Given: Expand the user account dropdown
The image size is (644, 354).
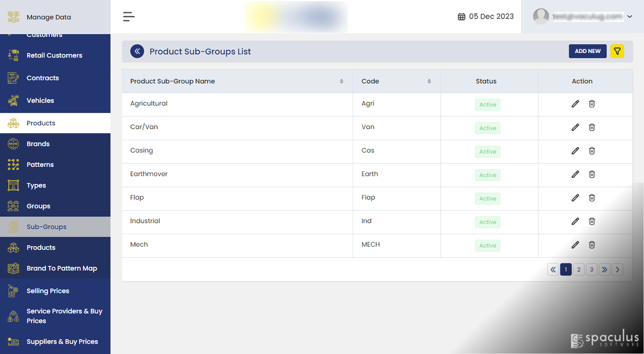Looking at the screenshot, I should pos(629,17).
